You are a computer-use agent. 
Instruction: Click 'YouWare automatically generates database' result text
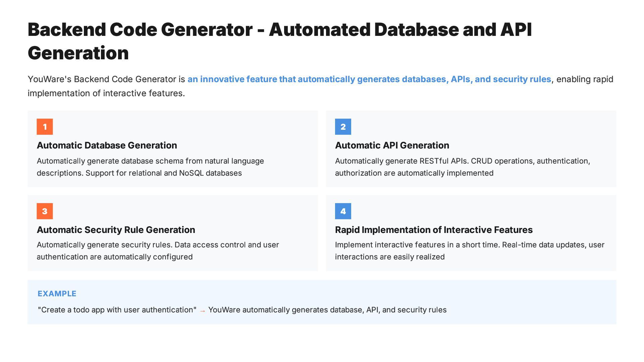tap(327, 310)
